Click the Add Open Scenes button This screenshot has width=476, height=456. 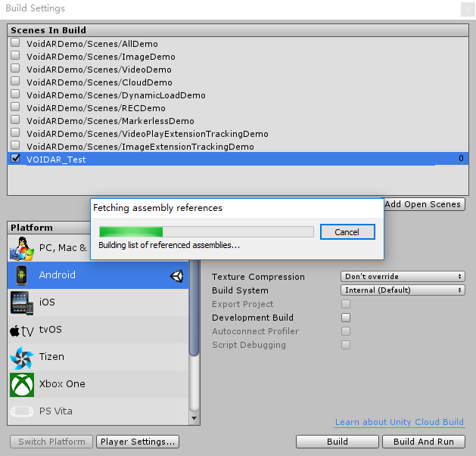425,204
